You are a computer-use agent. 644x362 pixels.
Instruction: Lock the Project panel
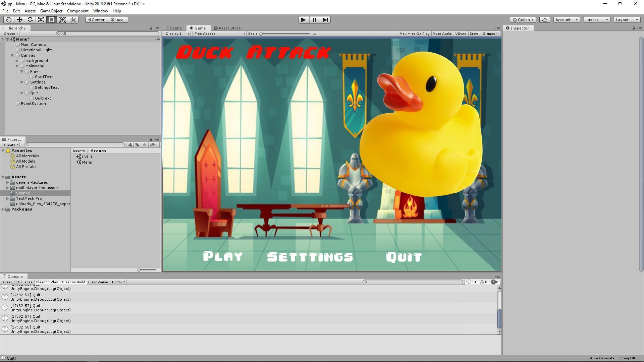[151, 139]
